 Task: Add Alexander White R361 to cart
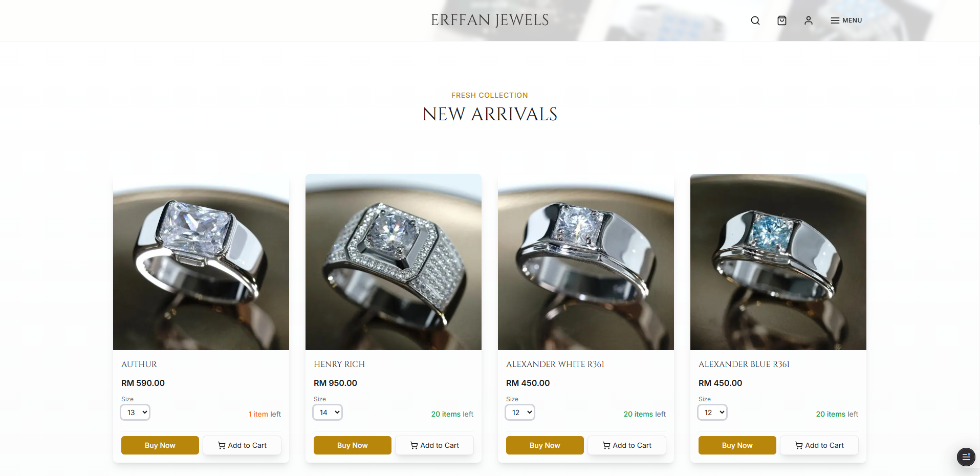coord(627,445)
